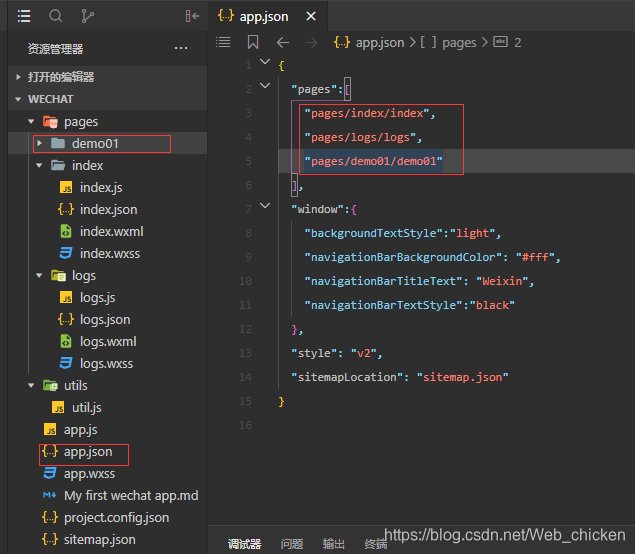The height and width of the screenshot is (554, 635).
Task: Collapse the sidebar panel icon
Action: [x=192, y=16]
